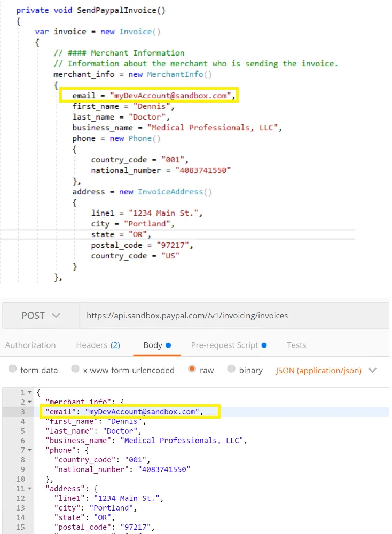Click the state = "OR" code line
This screenshot has height=534, width=392.
pos(121,234)
